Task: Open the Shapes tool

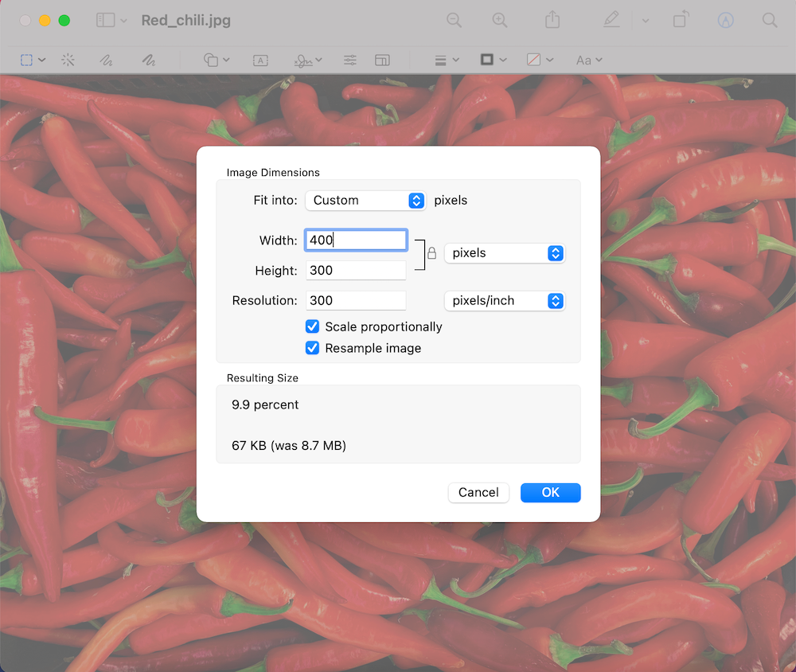Action: point(211,60)
